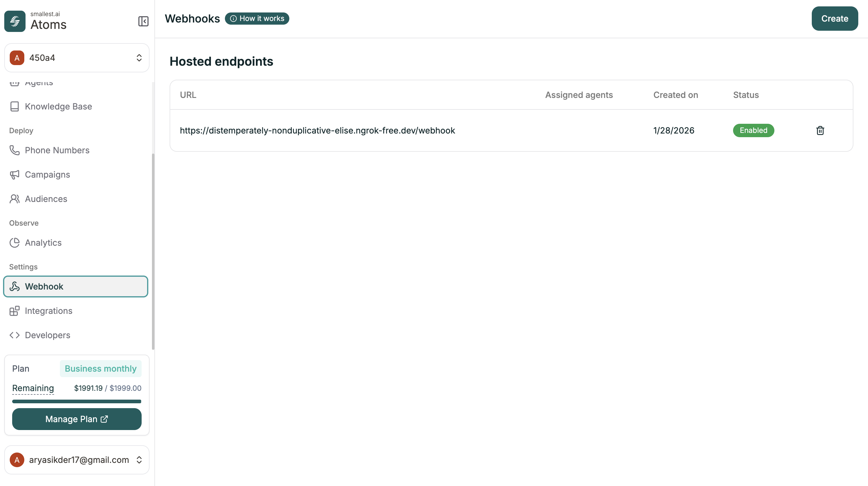
Task: Open Manage Plan
Action: (77, 419)
